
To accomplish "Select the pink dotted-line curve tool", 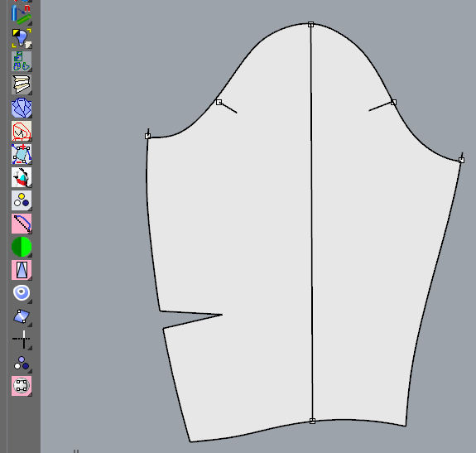I will pyautogui.click(x=22, y=224).
